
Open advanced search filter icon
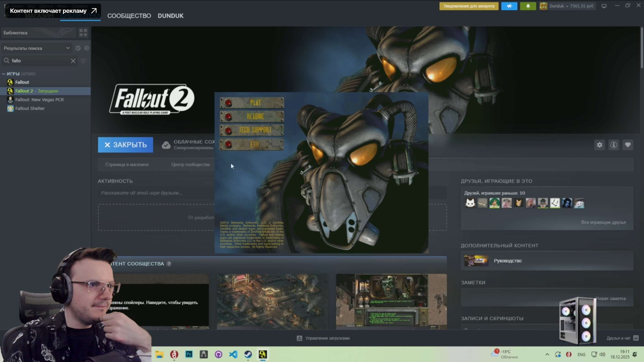pos(83,61)
